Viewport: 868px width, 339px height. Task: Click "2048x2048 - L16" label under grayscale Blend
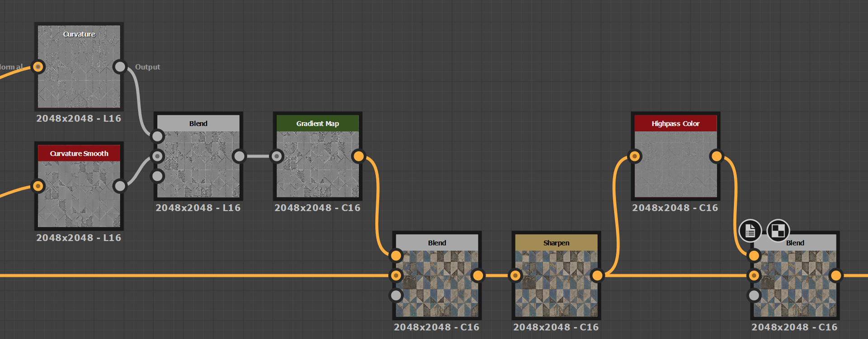tap(198, 208)
